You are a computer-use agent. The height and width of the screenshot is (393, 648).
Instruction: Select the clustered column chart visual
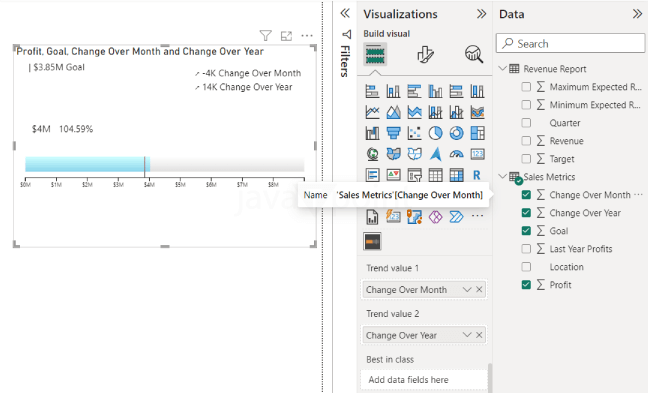tap(435, 91)
